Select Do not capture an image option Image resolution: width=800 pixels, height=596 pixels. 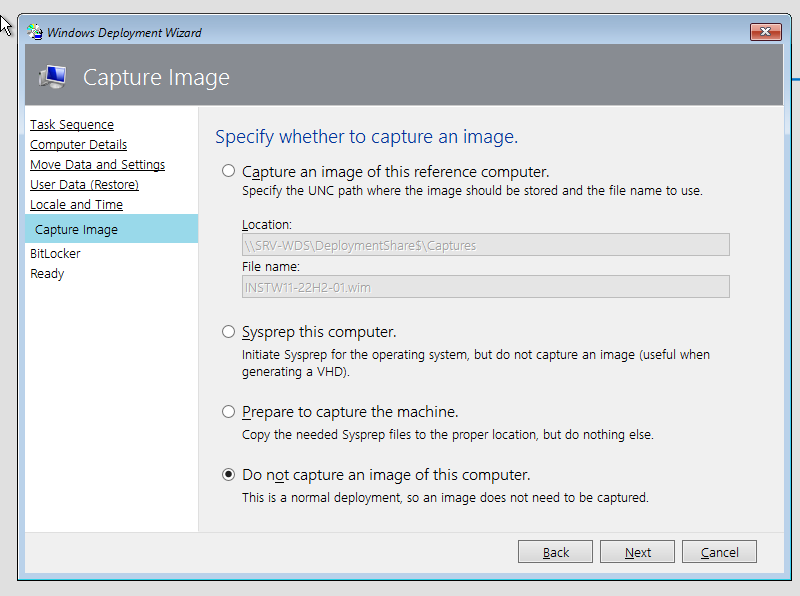(228, 473)
